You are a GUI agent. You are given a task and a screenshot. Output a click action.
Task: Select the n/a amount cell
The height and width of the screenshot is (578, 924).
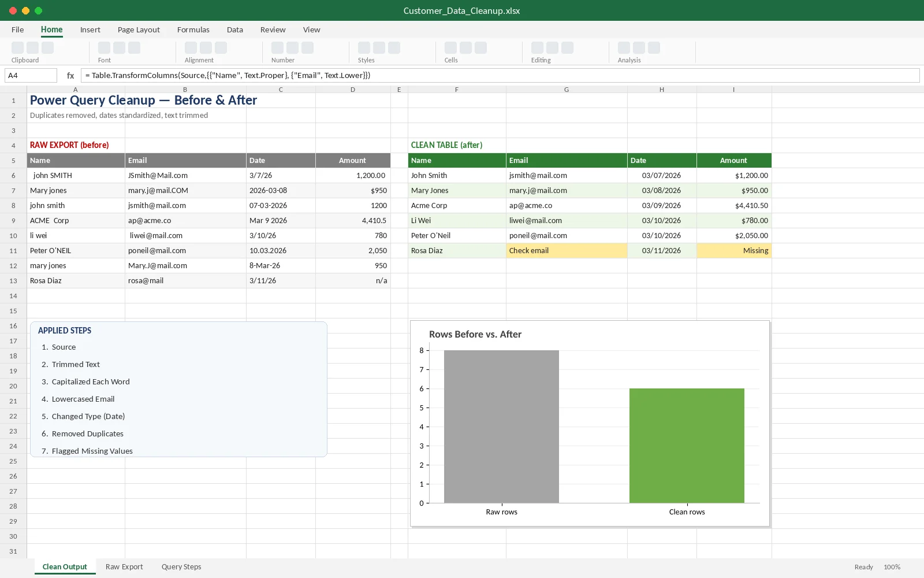353,280
